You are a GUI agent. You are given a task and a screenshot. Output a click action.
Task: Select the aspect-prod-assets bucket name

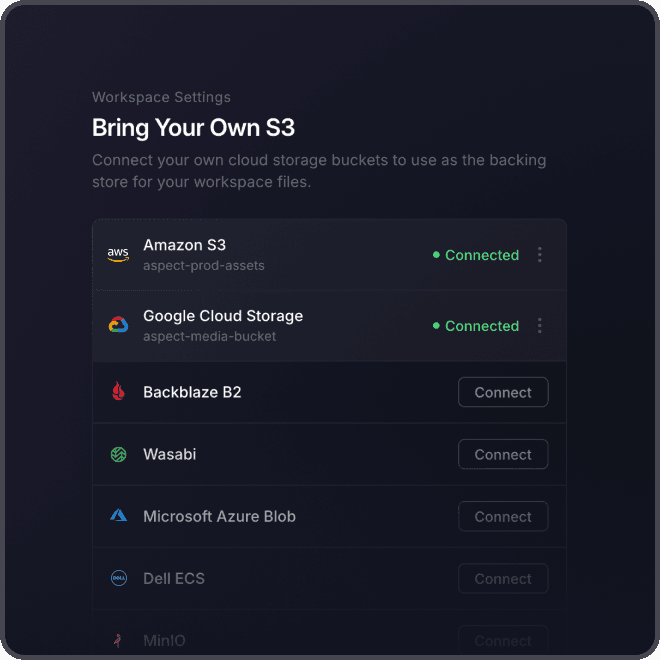point(204,266)
